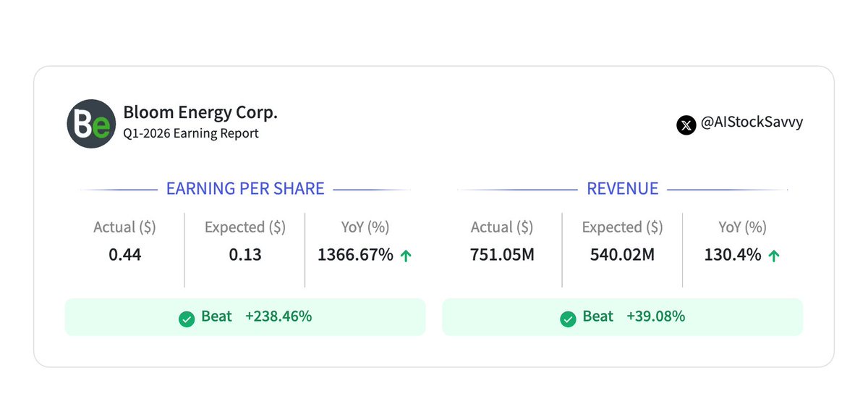Select the Q1-2026 Earning Report subtitle
The image size is (868, 399).
click(x=191, y=133)
